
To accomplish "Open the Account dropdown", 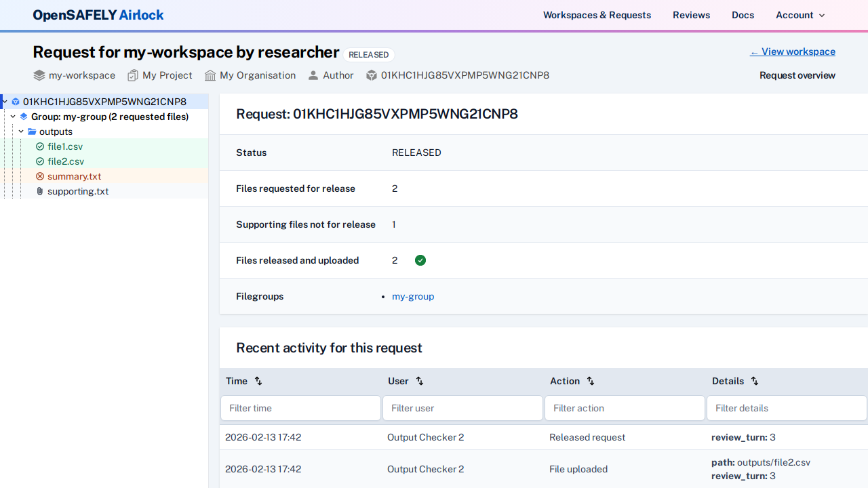I will tap(800, 15).
